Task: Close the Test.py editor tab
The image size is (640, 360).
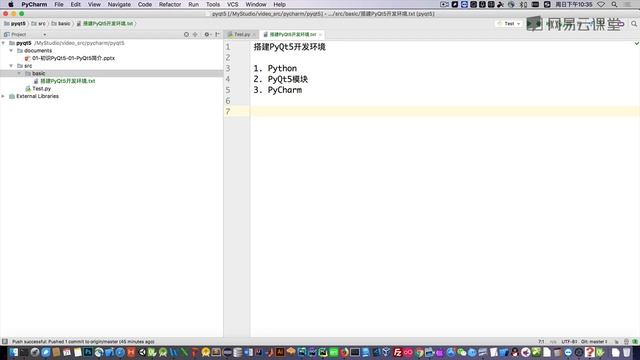Action: tap(254, 35)
